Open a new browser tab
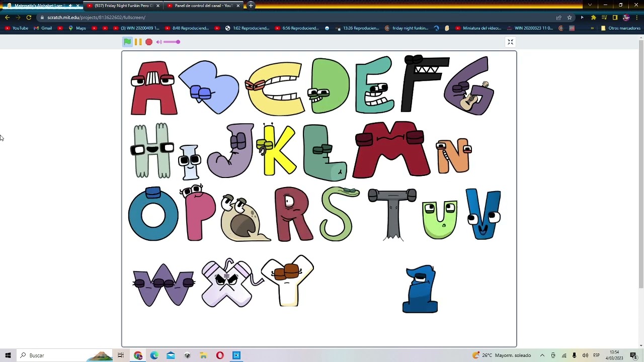Viewport: 644px width, 362px height. 251,6
